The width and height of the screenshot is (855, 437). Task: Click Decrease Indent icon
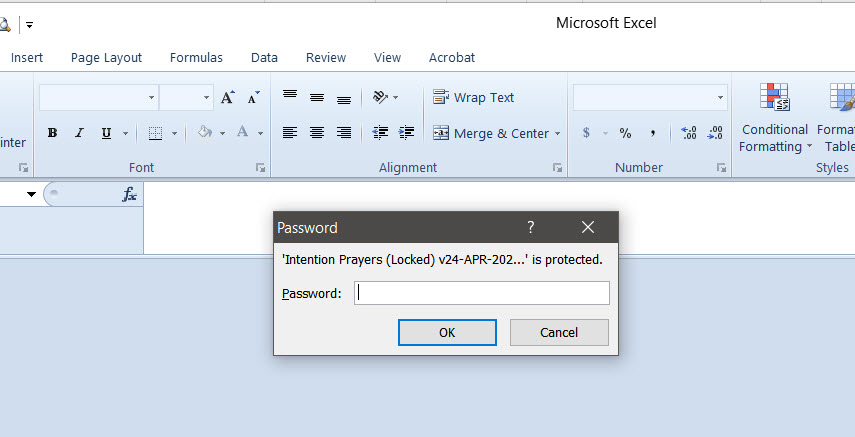click(380, 133)
